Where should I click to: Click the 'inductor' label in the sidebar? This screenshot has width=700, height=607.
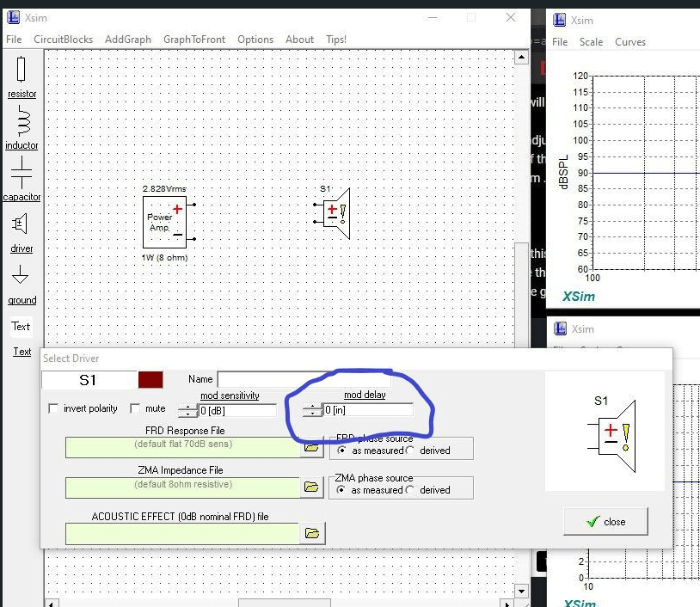pos(21,145)
